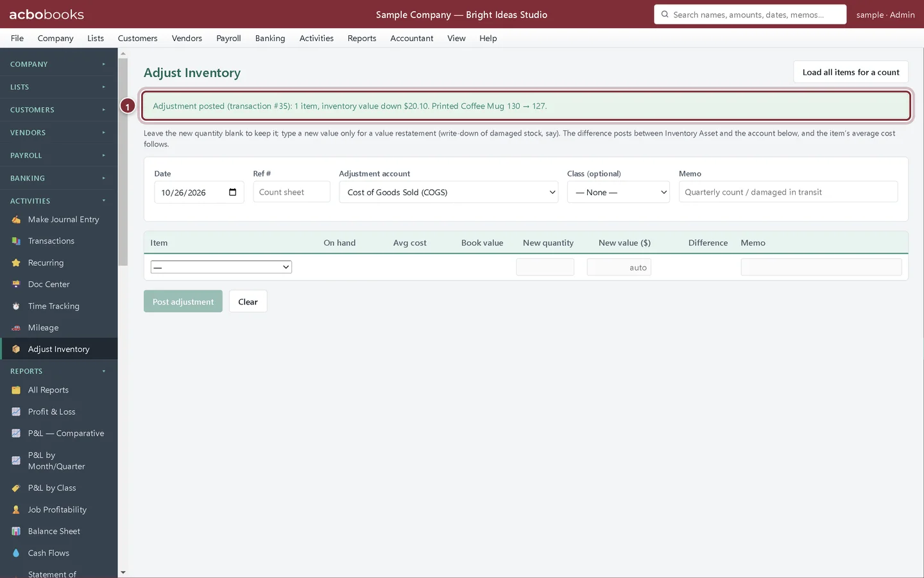
Task: Click the search magnifier icon
Action: pyautogui.click(x=665, y=14)
